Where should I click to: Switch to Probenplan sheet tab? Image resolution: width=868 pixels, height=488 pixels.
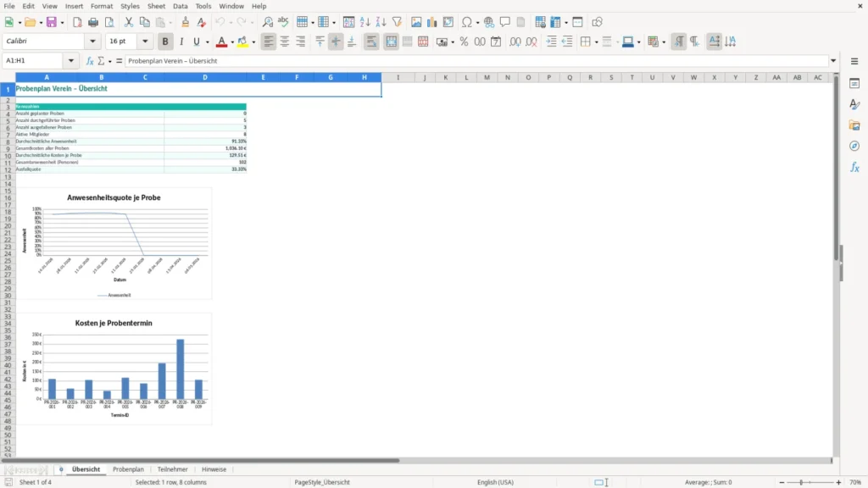click(x=129, y=469)
